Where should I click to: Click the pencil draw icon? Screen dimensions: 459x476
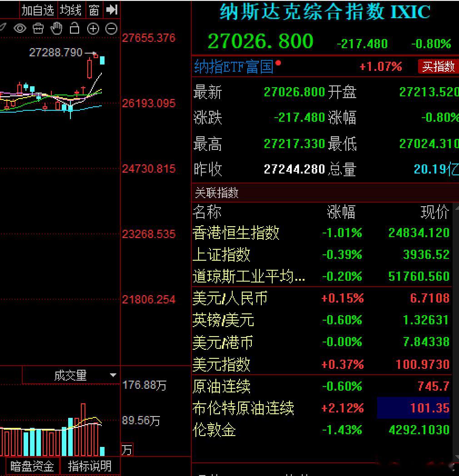click(x=3, y=27)
